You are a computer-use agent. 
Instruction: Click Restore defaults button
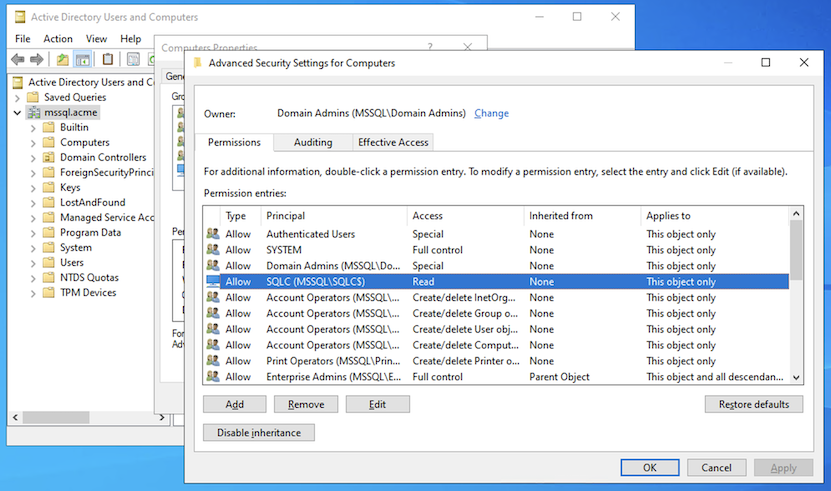pos(754,405)
